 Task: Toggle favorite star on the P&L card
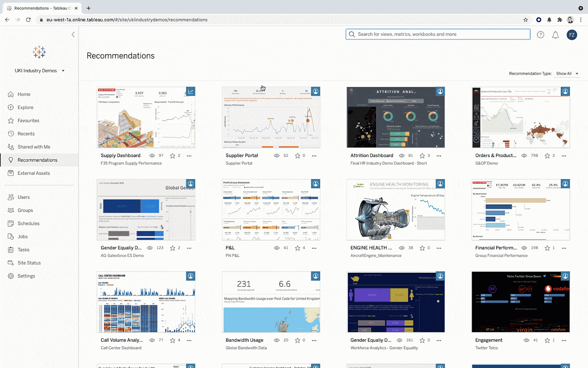click(297, 248)
